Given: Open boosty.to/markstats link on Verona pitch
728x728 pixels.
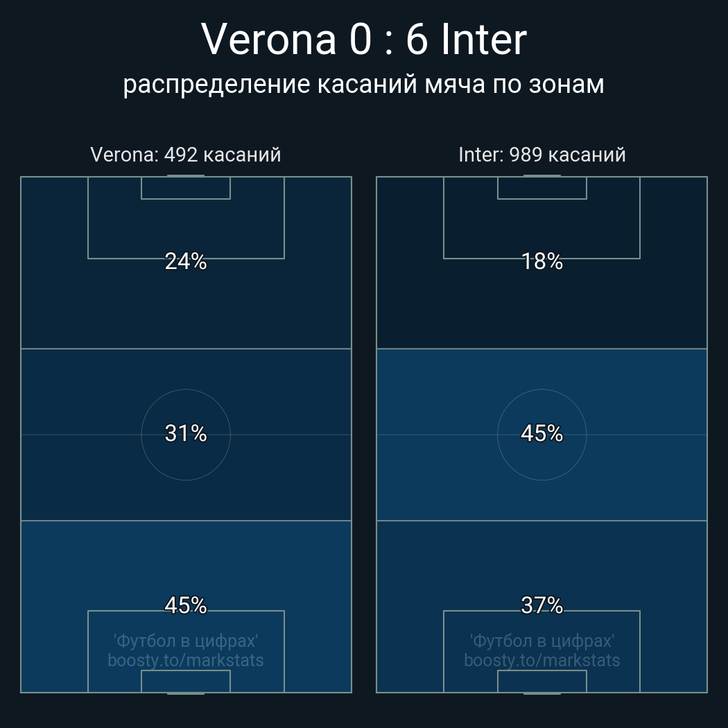Looking at the screenshot, I should [x=186, y=660].
